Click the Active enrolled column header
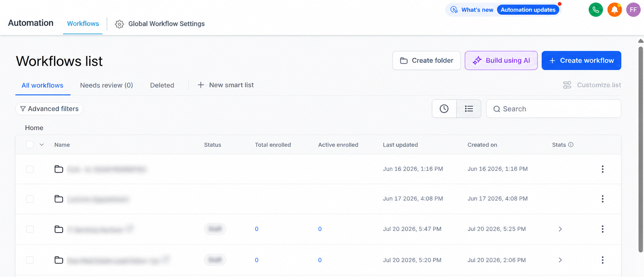The width and height of the screenshot is (644, 277). 338,145
